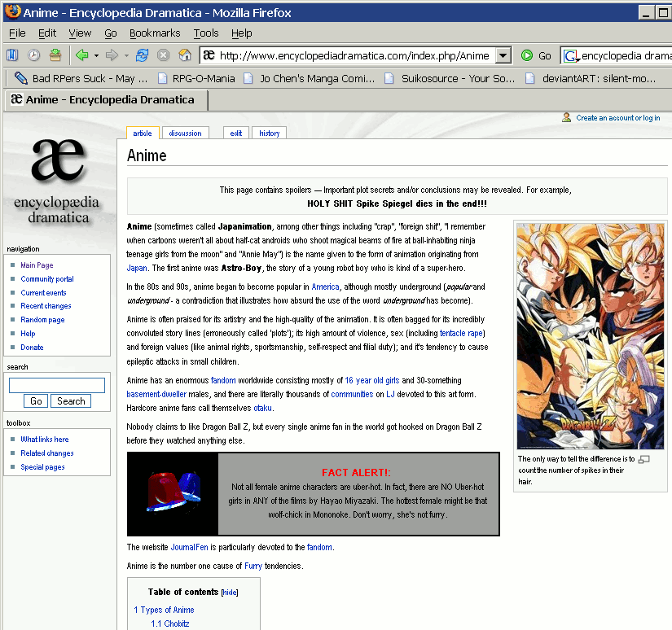The height and width of the screenshot is (630, 672).
Task: Open the bookmarks sidebar icon in toolbar
Action: [x=12, y=55]
